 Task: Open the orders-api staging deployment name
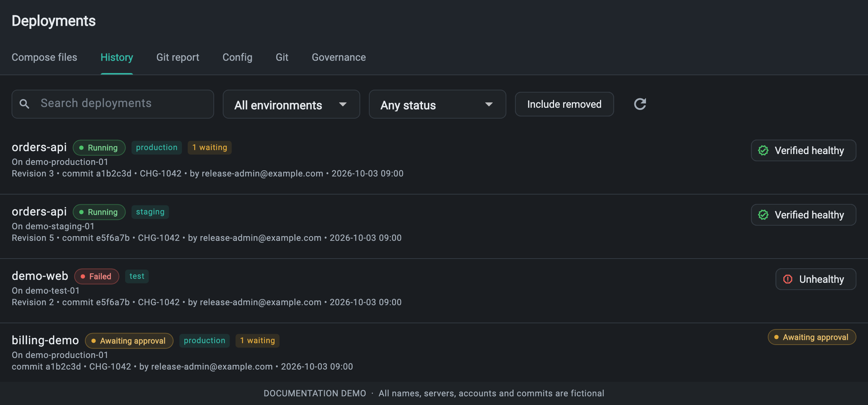39,212
